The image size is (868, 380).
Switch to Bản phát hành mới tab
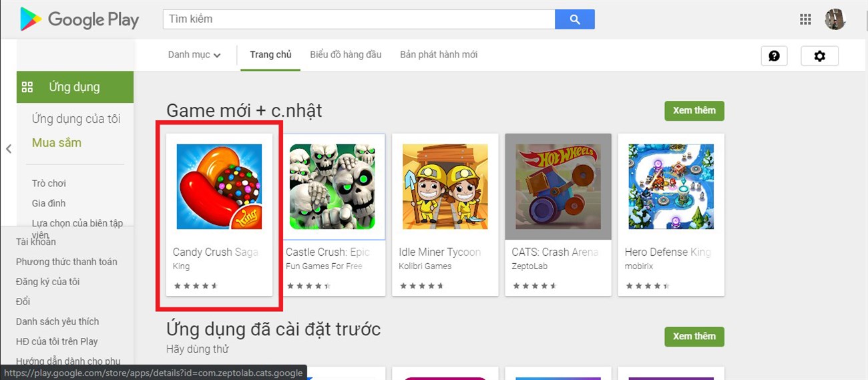(439, 55)
